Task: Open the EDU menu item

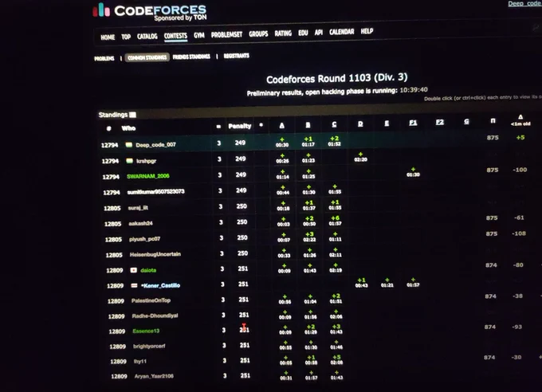Action: pos(303,33)
